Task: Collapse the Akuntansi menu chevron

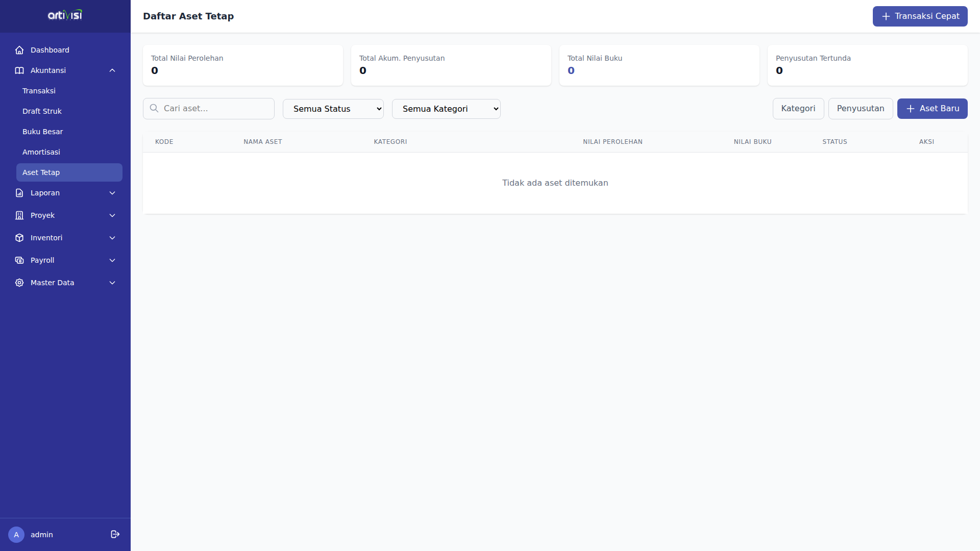Action: click(x=112, y=70)
